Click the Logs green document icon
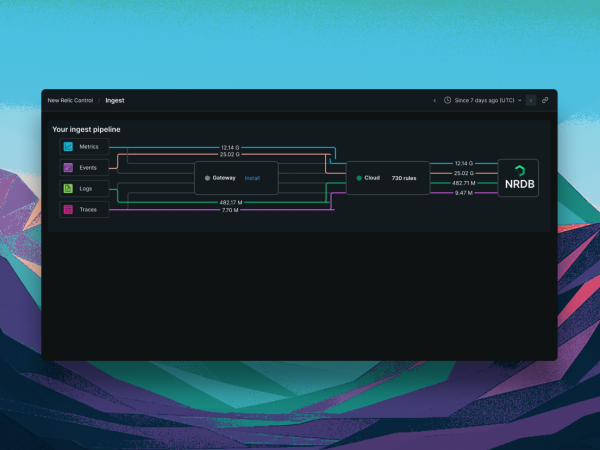 68,189
